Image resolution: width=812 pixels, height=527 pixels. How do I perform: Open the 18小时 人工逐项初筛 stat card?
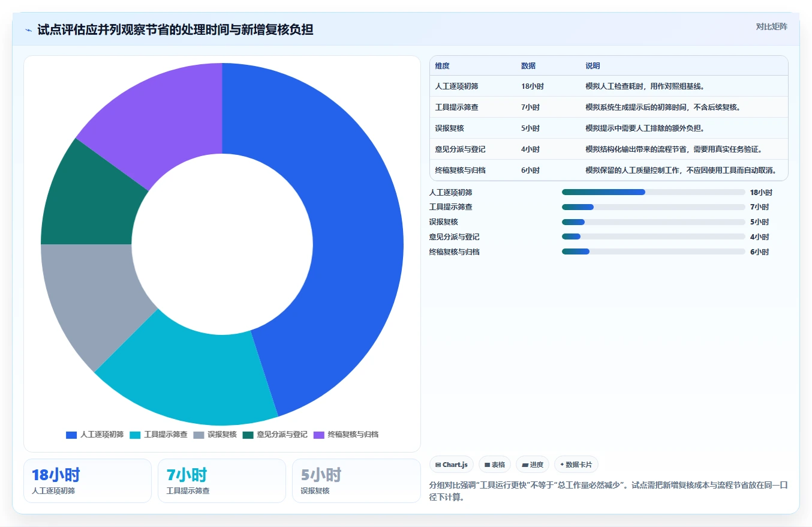(x=88, y=481)
